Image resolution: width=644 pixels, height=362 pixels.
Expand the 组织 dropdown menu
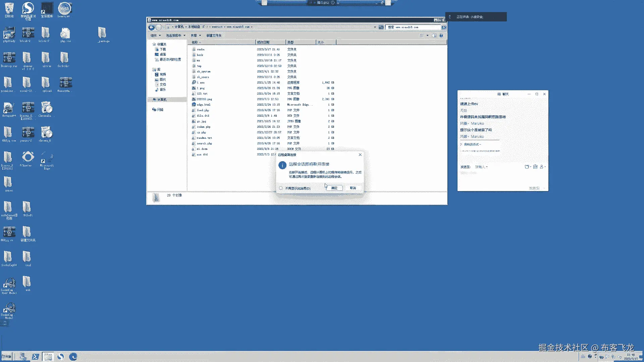[156, 36]
